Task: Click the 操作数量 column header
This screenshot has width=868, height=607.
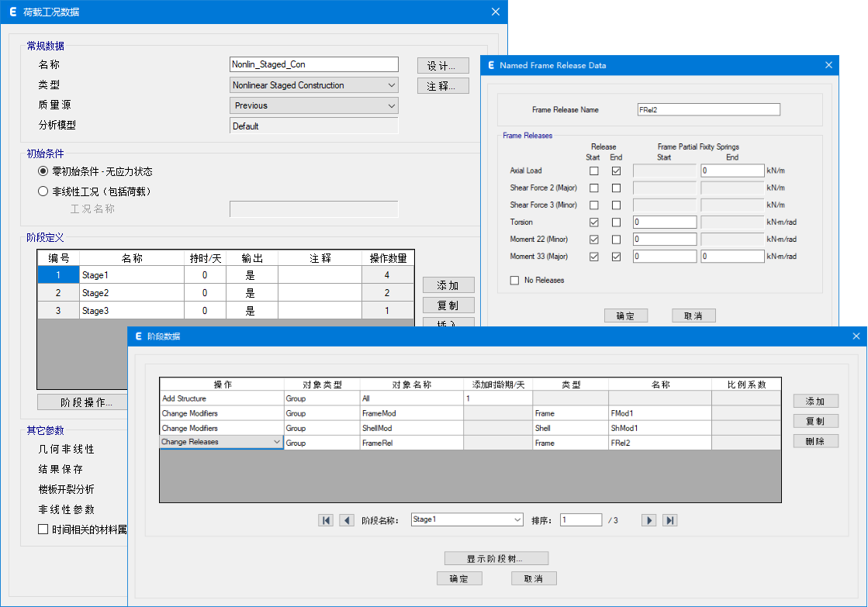Action: coord(388,258)
